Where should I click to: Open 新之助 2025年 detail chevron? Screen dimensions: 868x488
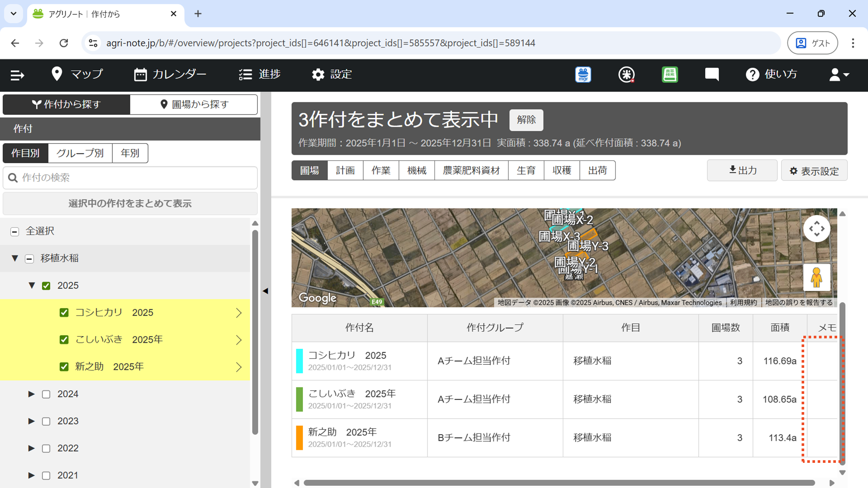[239, 367]
